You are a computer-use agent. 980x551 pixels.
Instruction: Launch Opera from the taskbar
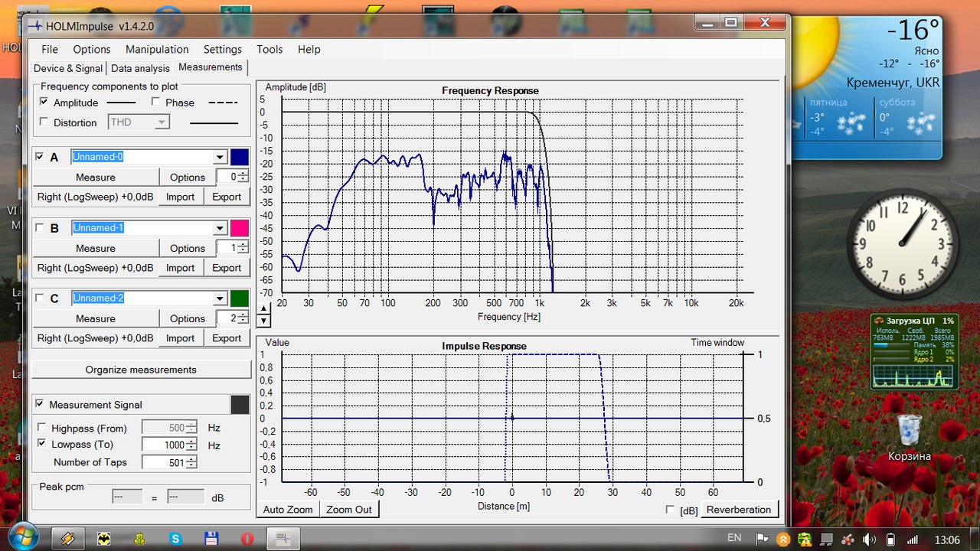point(247,539)
